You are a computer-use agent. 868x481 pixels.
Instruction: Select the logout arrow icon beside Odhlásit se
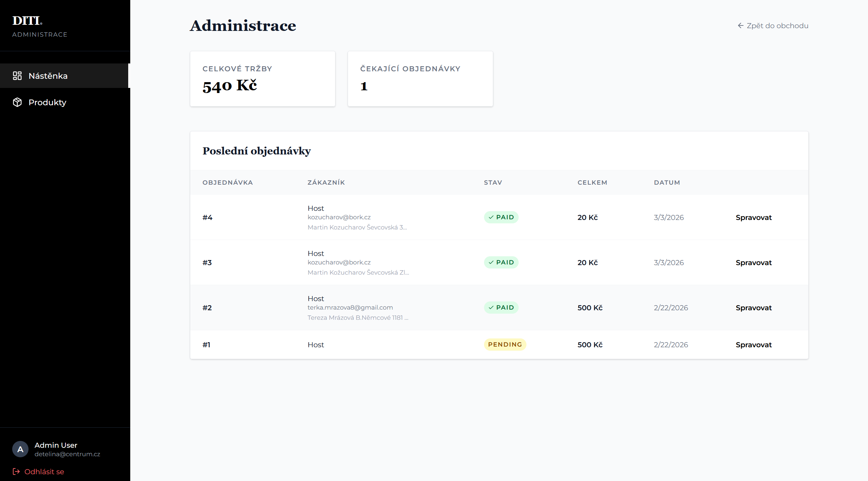pos(17,471)
